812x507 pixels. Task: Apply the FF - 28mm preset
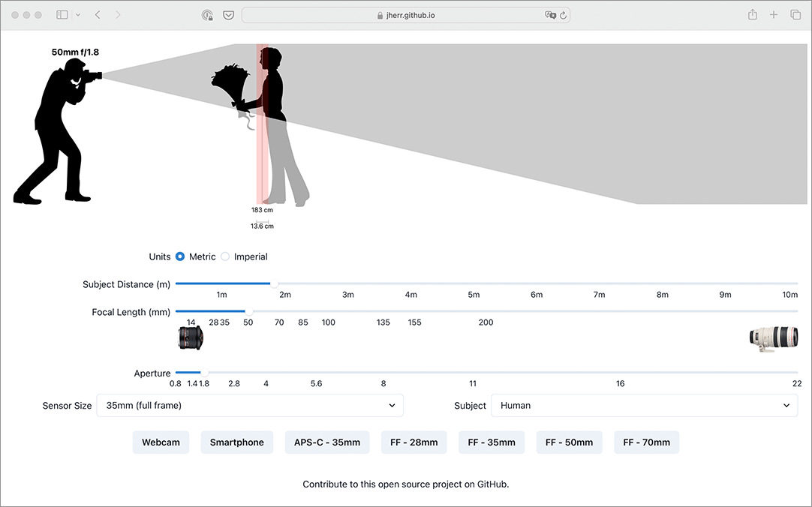pyautogui.click(x=414, y=442)
